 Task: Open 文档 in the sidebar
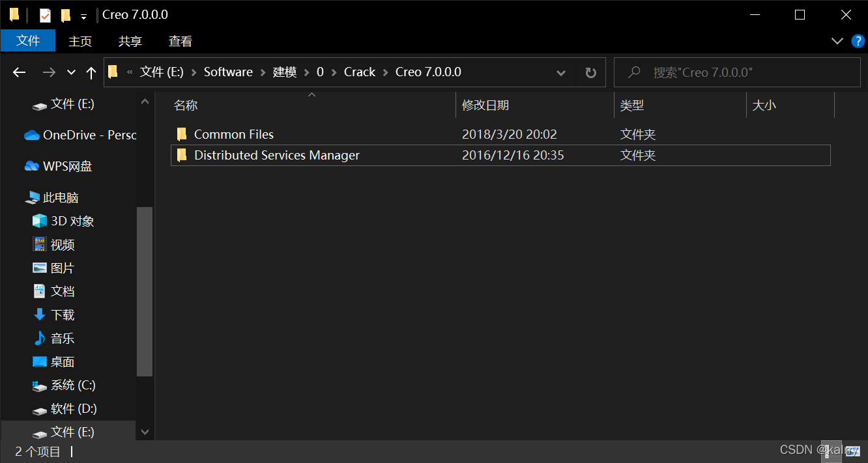pos(53,292)
